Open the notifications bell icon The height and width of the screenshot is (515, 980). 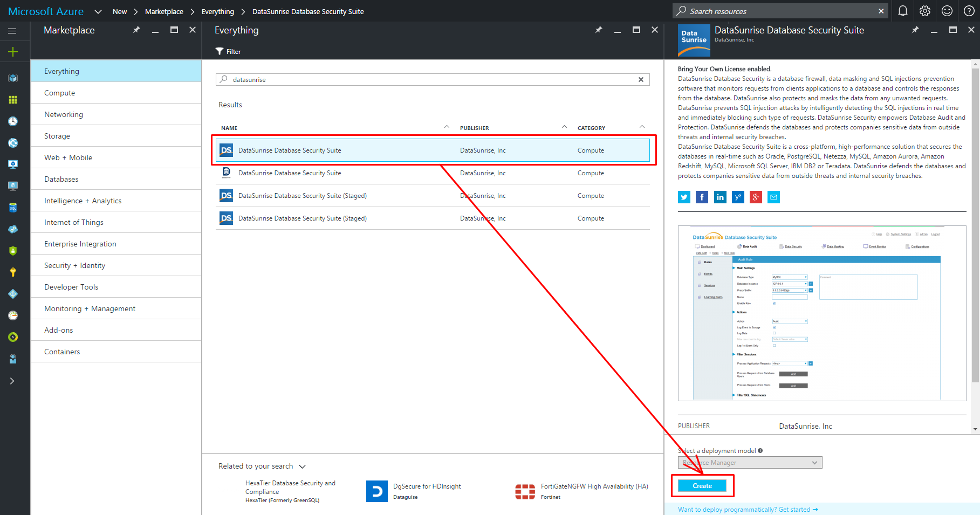click(903, 11)
